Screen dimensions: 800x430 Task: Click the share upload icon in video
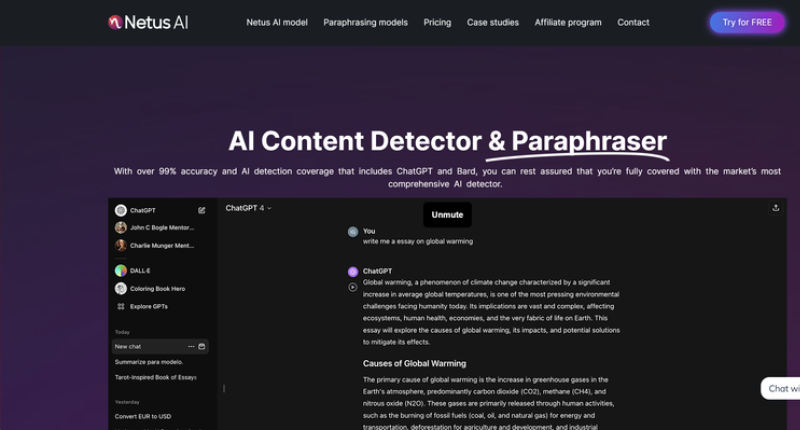click(x=775, y=208)
